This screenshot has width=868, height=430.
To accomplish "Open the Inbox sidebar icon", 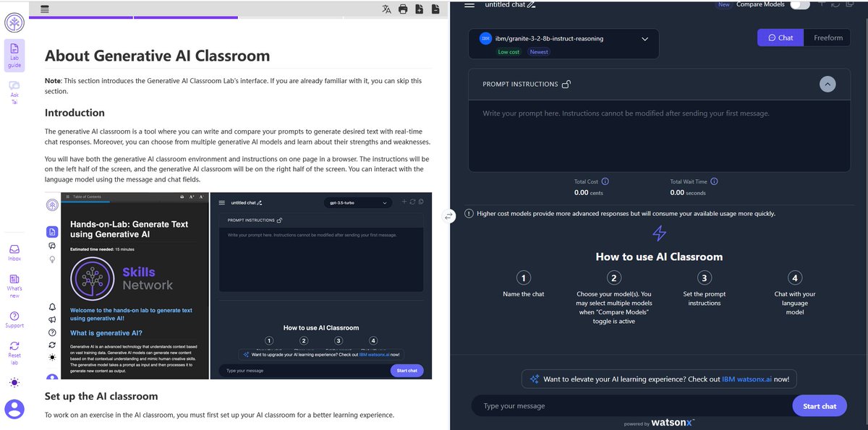I will tap(14, 252).
